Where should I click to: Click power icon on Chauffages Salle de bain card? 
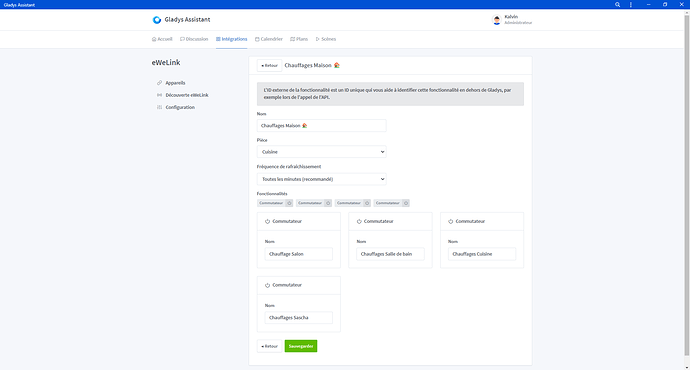tap(359, 221)
